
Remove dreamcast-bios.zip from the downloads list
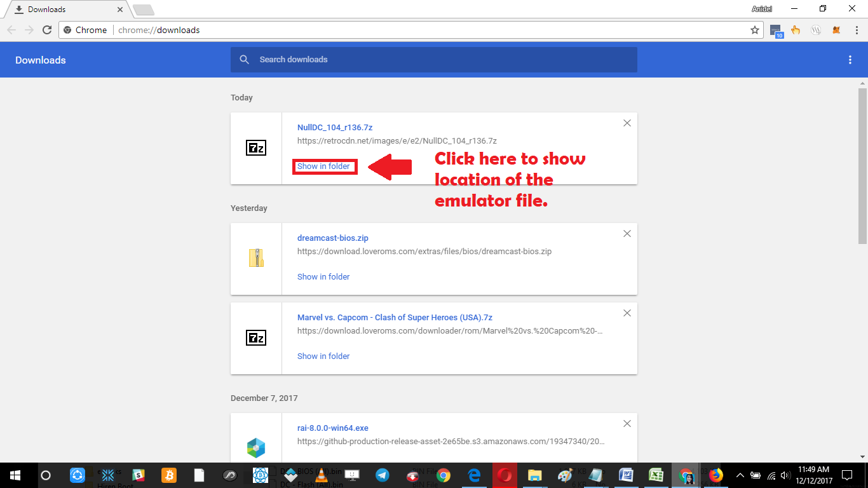[x=627, y=234]
